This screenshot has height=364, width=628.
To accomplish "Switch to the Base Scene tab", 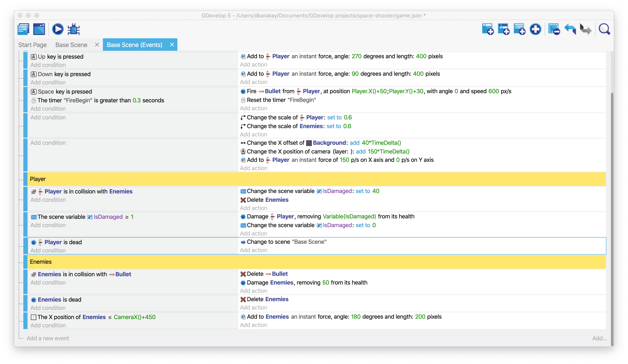I will [71, 45].
